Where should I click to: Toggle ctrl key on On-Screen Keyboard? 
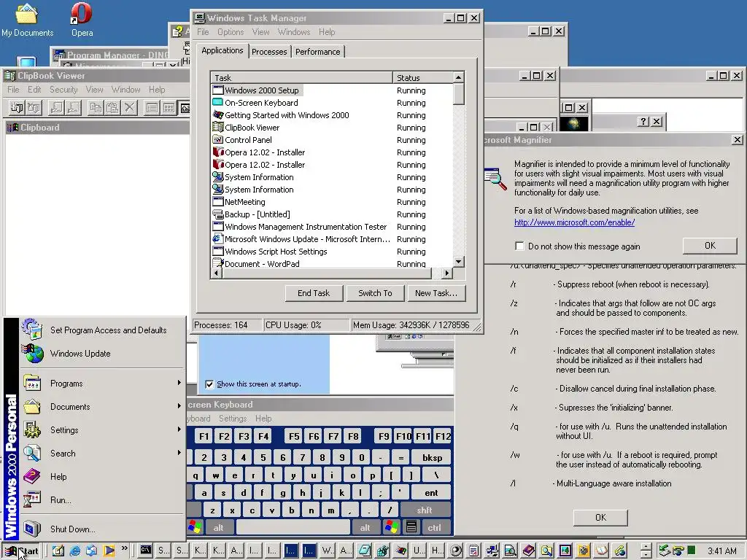(x=435, y=527)
